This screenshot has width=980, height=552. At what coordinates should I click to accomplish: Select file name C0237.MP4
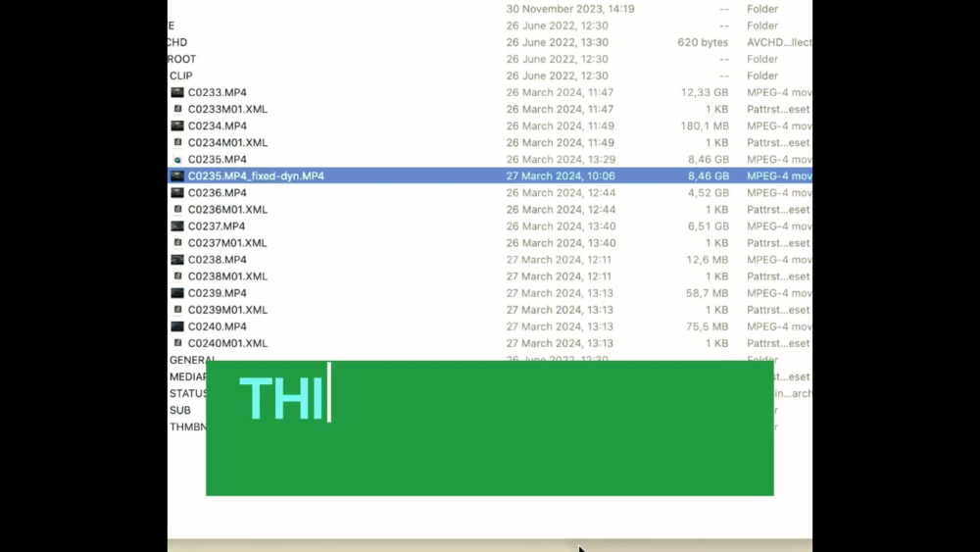(217, 226)
